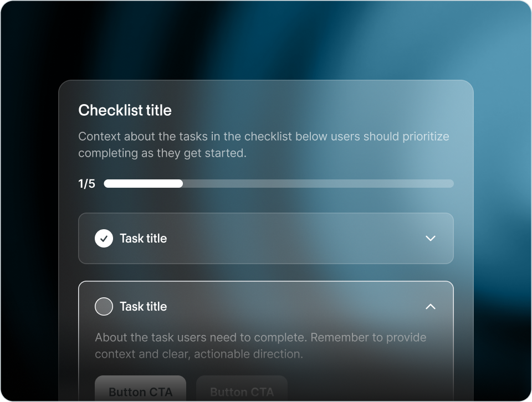Click the expanded task's Task title label
Screen dimensions: 532x402
[x=143, y=307]
